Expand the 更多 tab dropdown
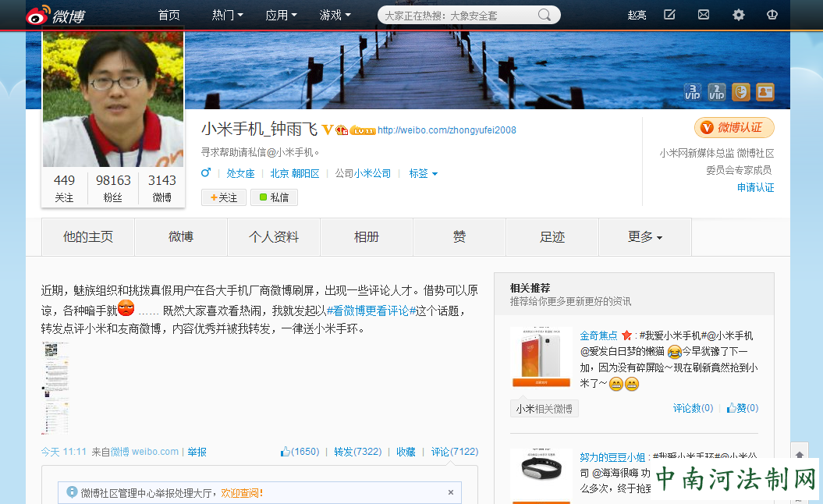 (645, 236)
